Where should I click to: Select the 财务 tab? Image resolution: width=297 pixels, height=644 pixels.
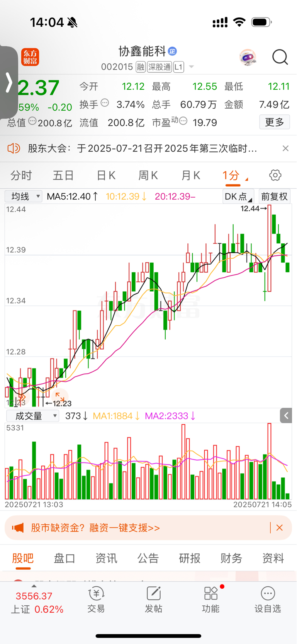pos(231,558)
